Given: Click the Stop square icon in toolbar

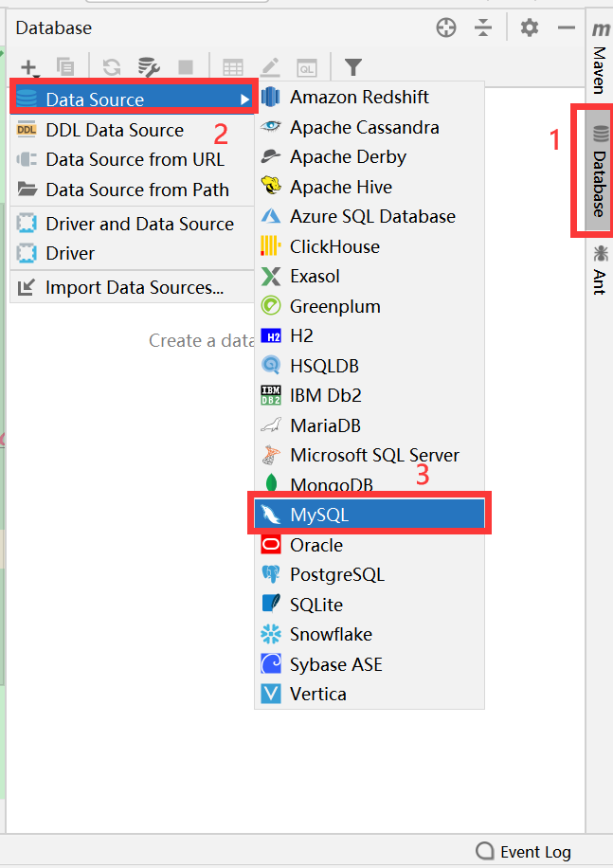Looking at the screenshot, I should 186,67.
